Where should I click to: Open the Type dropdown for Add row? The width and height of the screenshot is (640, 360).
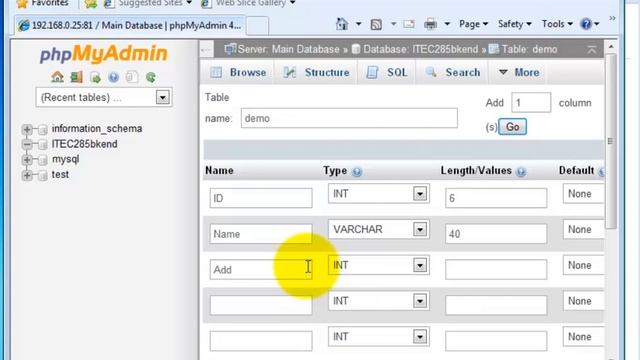coord(420,265)
